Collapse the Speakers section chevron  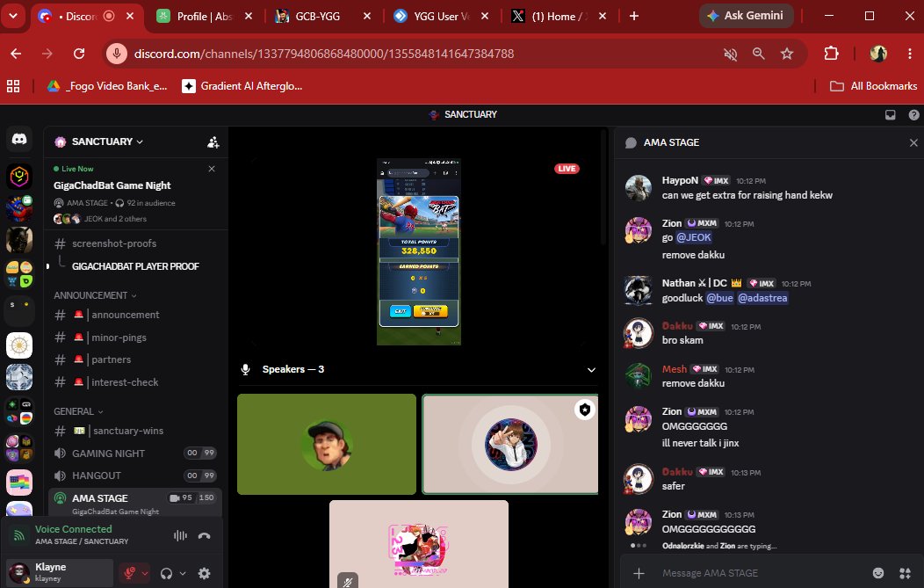tap(591, 370)
